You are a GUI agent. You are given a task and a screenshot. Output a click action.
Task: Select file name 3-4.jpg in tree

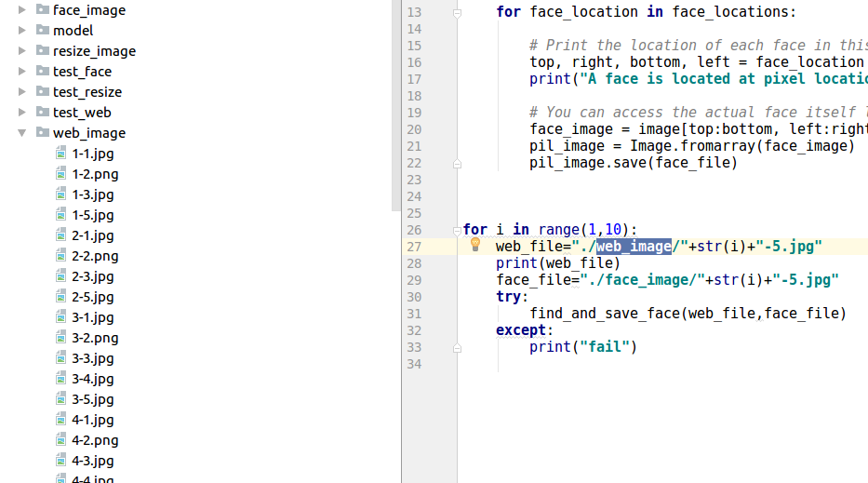click(92, 380)
